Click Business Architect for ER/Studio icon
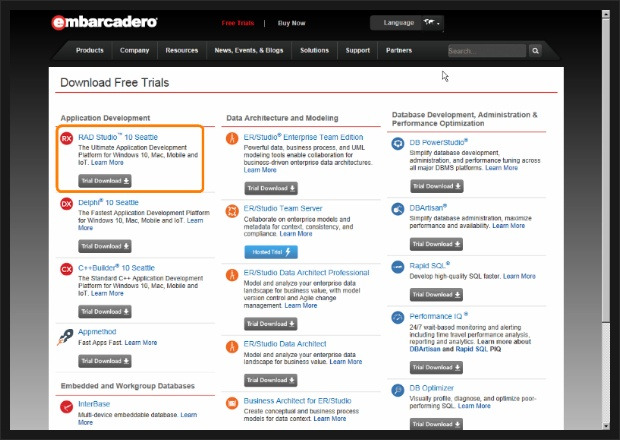The image size is (620, 440). tap(232, 403)
